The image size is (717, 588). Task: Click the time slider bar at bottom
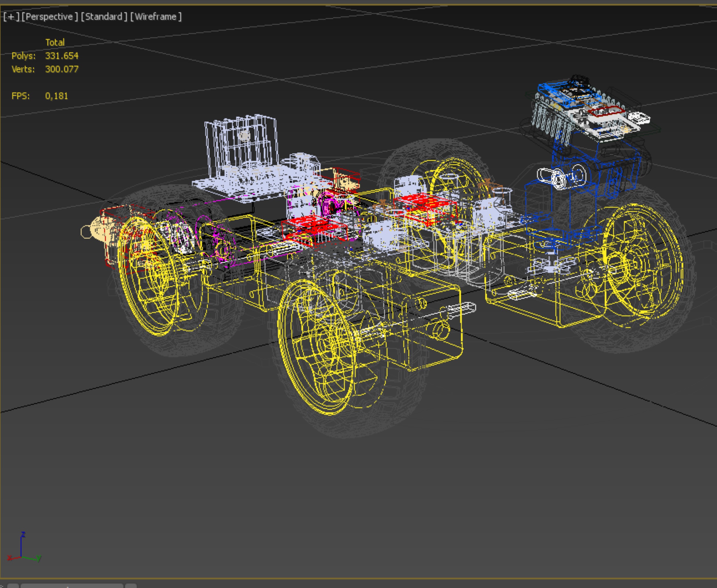(71, 586)
